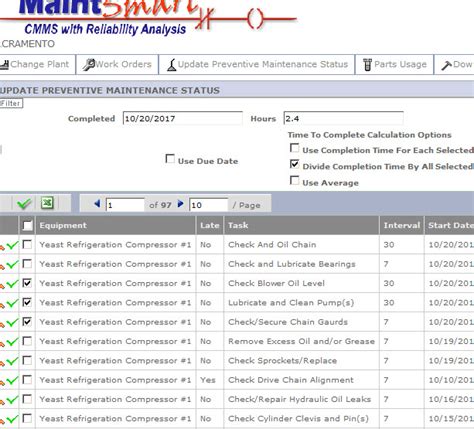The width and height of the screenshot is (474, 429).
Task: Uncheck the box for Lubricate and Clean Pump(s)
Action: (x=27, y=303)
